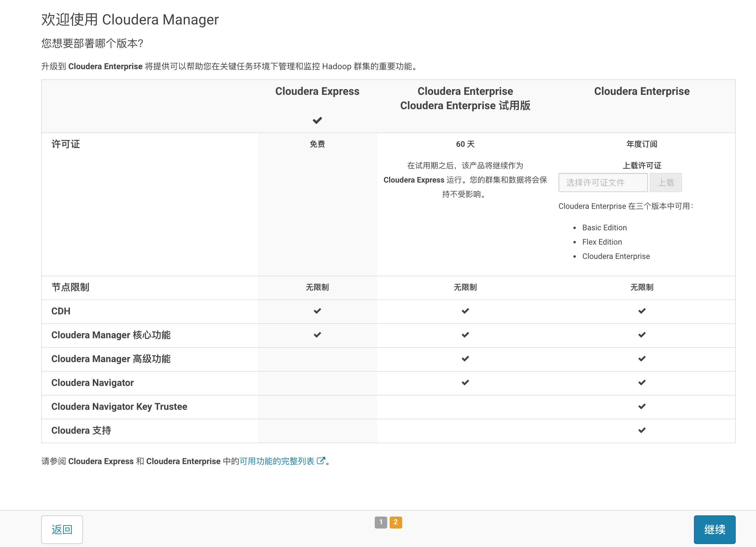Image resolution: width=756 pixels, height=547 pixels.
Task: Click the 返回 button to go back
Action: click(62, 529)
